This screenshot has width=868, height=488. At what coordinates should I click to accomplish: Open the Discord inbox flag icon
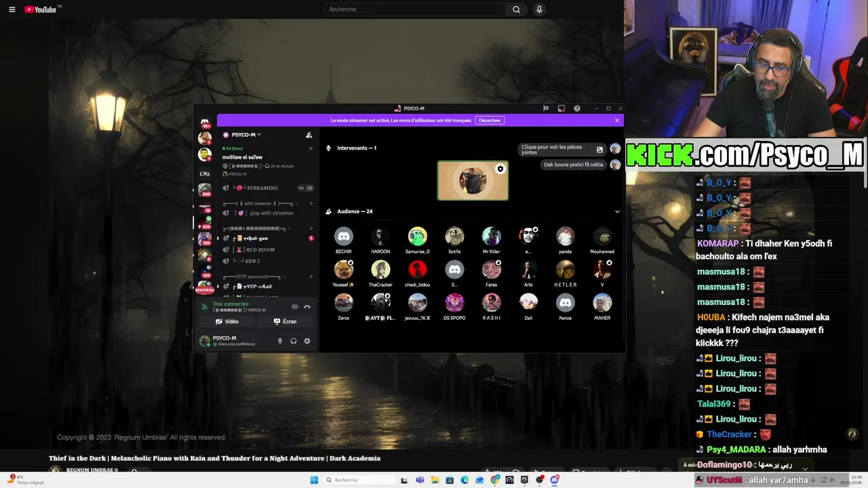pos(546,108)
